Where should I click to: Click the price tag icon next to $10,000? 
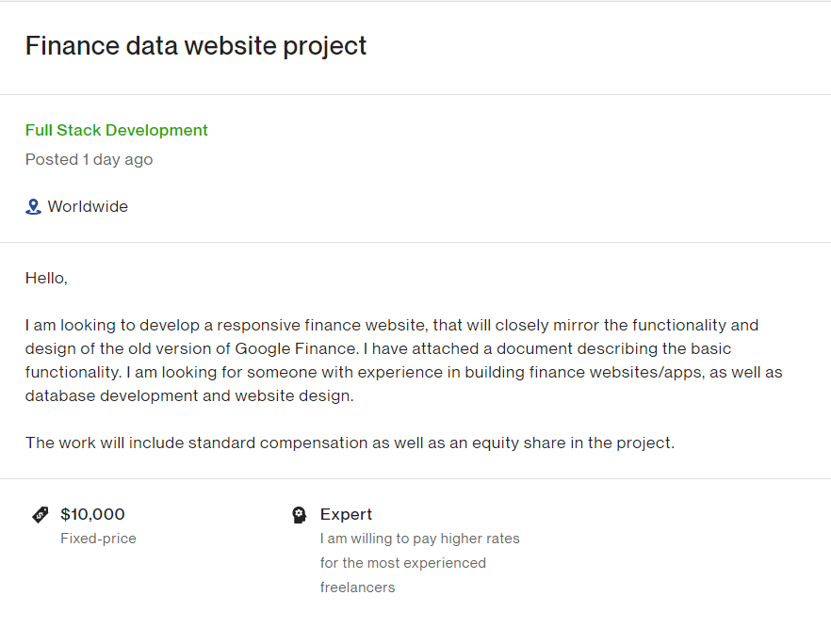click(41, 514)
